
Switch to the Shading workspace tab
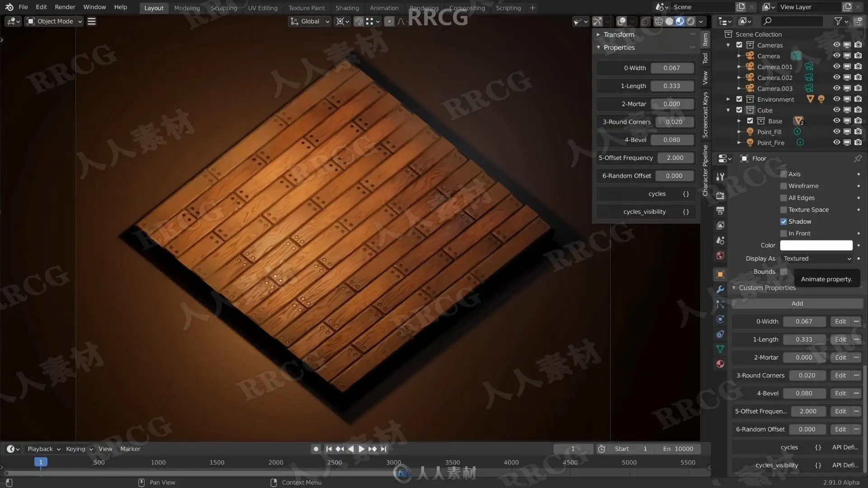click(347, 8)
